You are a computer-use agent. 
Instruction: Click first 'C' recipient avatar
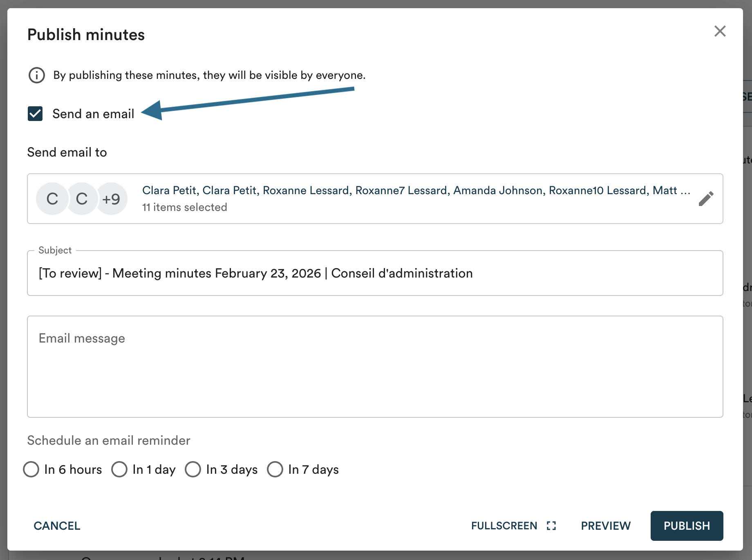(52, 199)
